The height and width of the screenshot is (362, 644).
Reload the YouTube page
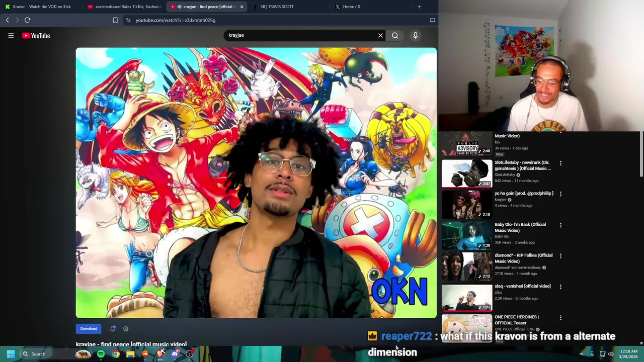pos(27,20)
